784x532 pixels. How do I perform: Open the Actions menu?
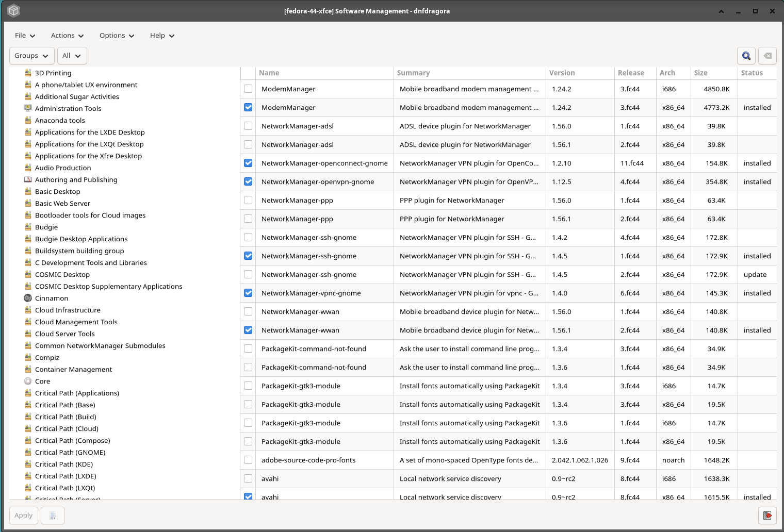pos(67,36)
